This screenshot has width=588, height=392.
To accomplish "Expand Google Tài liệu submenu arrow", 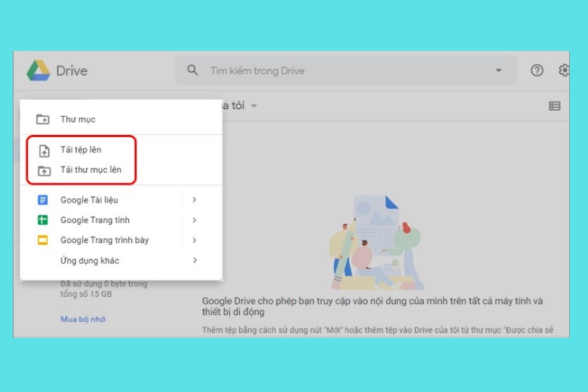I will (x=194, y=200).
